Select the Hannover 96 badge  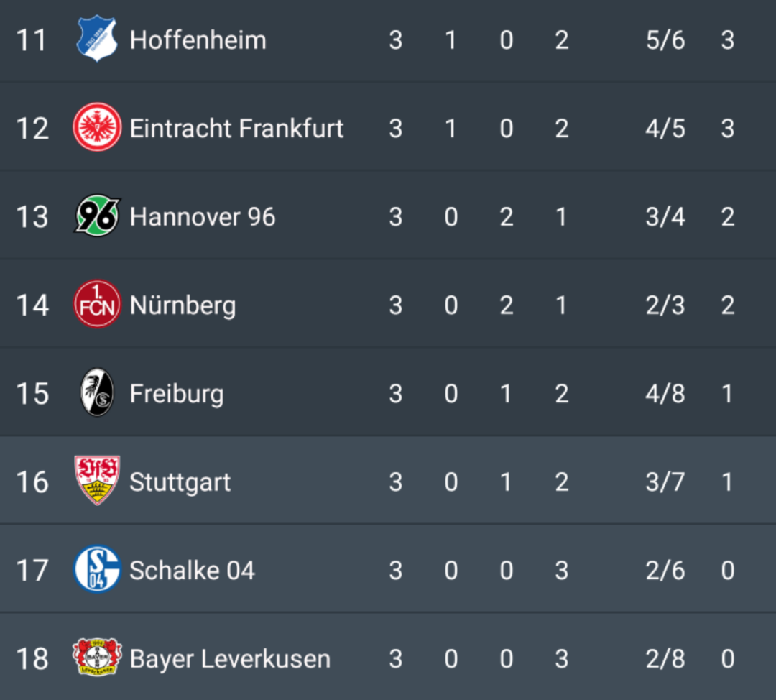[97, 216]
